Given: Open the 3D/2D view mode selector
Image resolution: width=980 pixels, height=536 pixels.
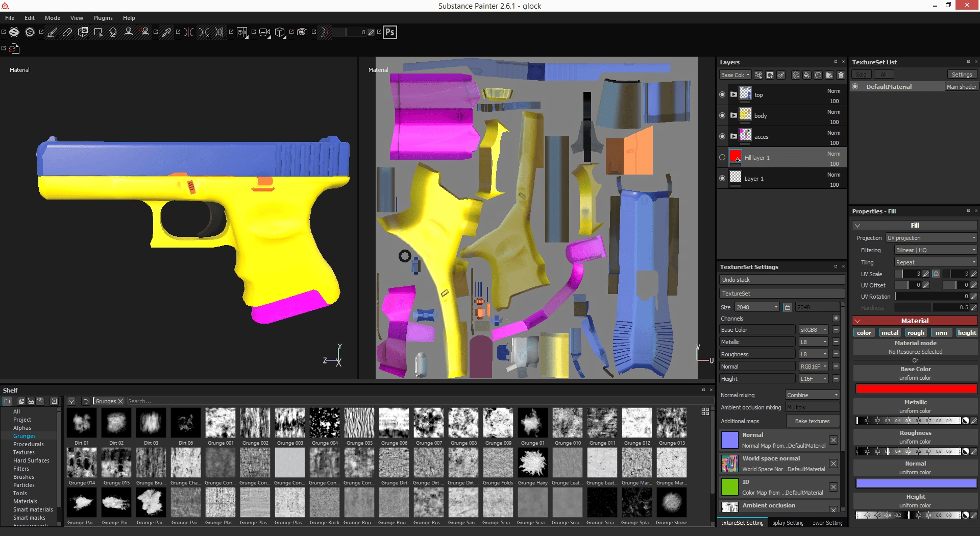Looking at the screenshot, I should [x=242, y=32].
